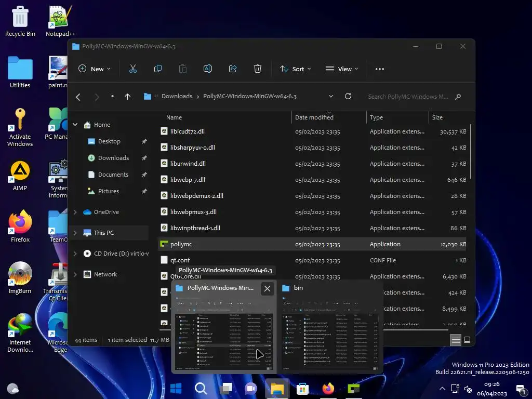532x399 pixels.
Task: Open the notification center icon
Action: pyautogui.click(x=521, y=390)
